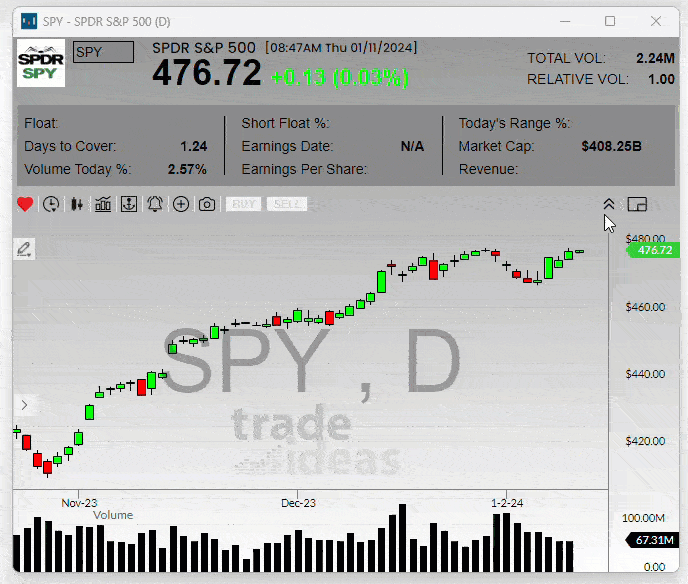Click the SPY symbol input field

[104, 53]
